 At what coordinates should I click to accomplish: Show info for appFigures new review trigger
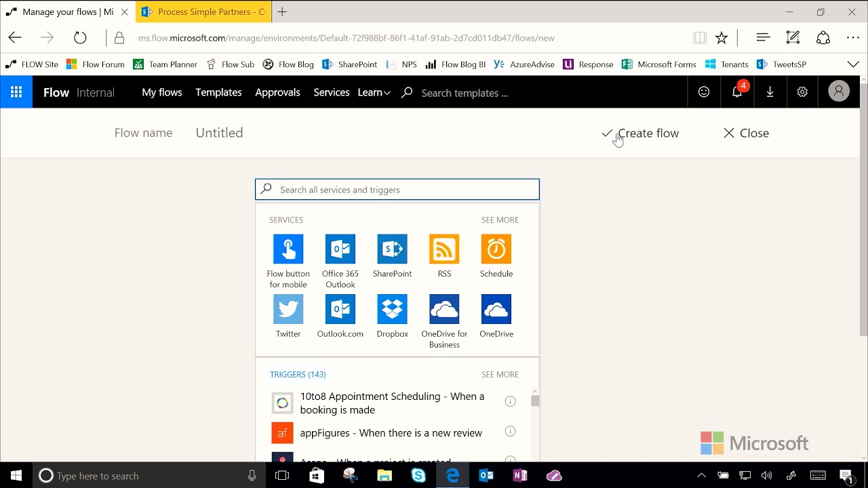click(511, 432)
